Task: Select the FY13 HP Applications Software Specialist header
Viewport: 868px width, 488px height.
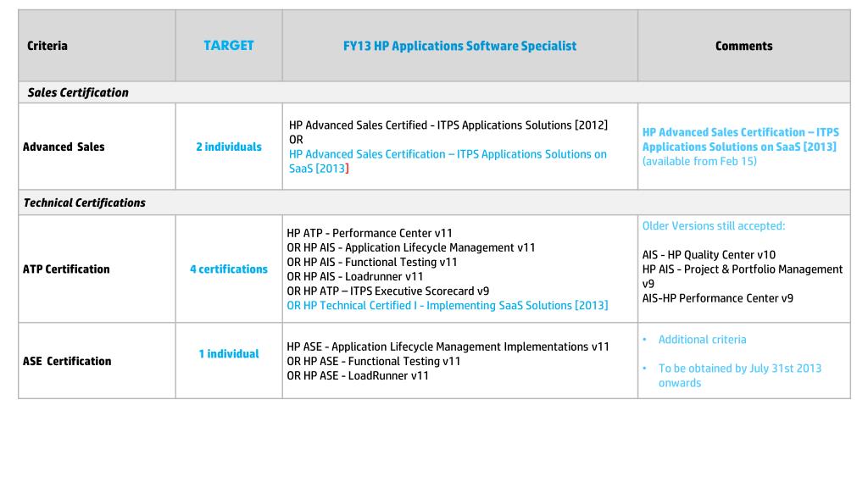Action: pyautogui.click(x=459, y=46)
